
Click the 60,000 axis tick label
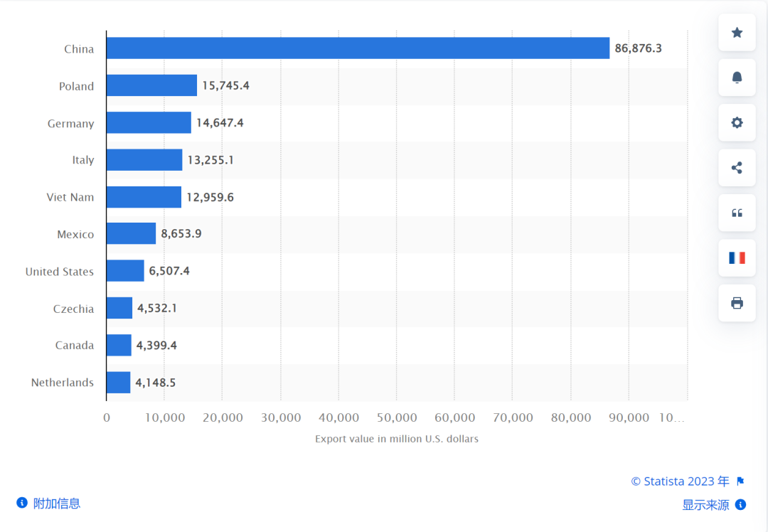455,418
